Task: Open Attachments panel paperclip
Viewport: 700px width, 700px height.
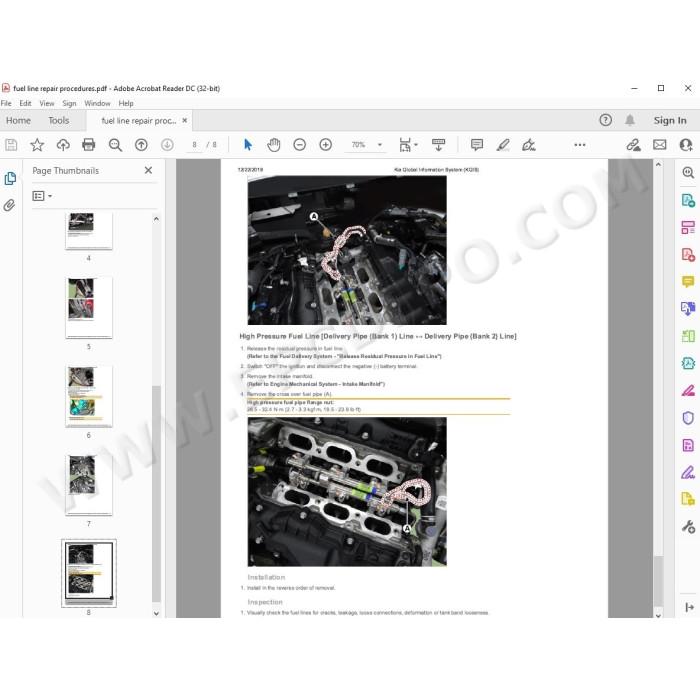Action: click(9, 205)
